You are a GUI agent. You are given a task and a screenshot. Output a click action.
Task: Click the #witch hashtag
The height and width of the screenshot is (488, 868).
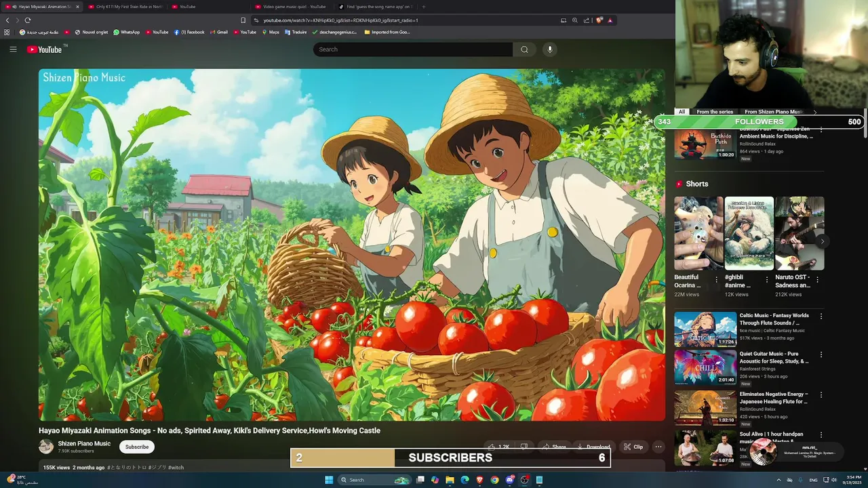pos(176,468)
